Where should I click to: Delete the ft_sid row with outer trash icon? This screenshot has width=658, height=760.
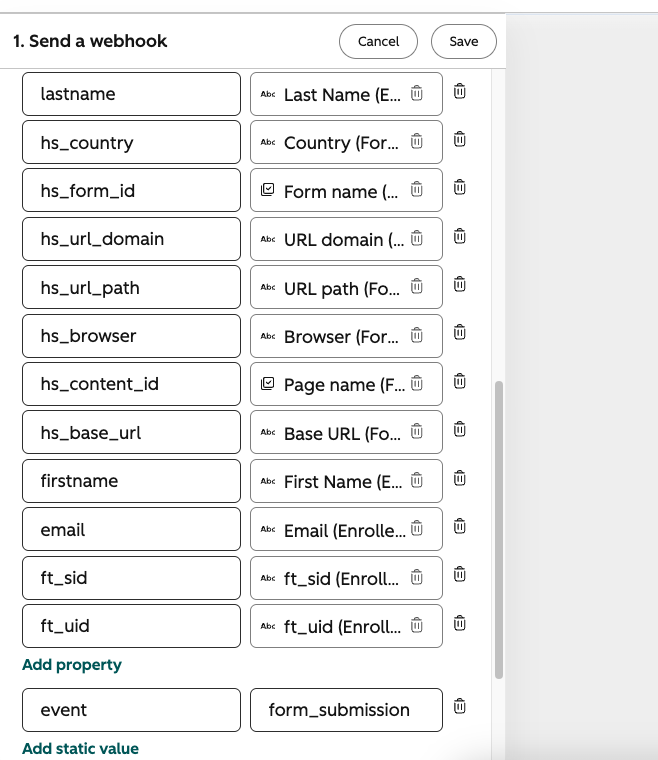(x=459, y=574)
